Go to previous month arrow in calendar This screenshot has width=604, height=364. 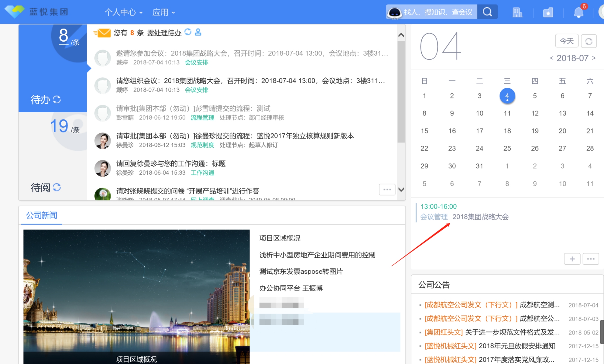pyautogui.click(x=551, y=58)
